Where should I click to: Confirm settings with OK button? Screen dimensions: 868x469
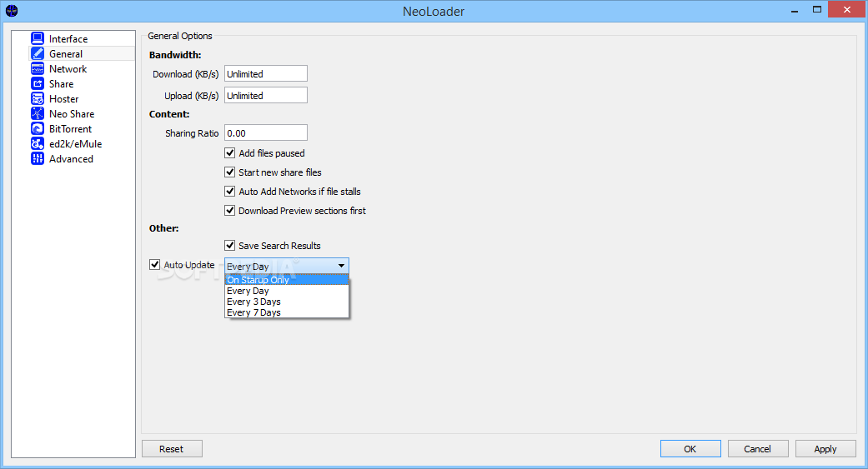point(690,448)
